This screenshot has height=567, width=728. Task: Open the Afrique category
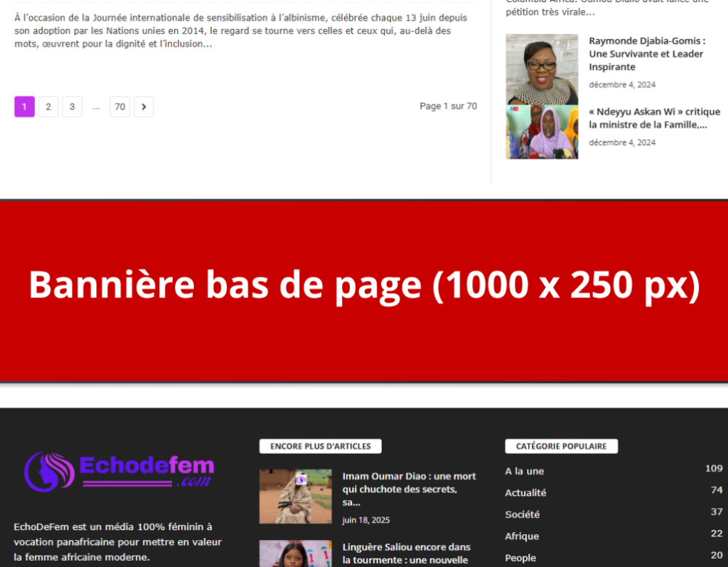point(522,536)
